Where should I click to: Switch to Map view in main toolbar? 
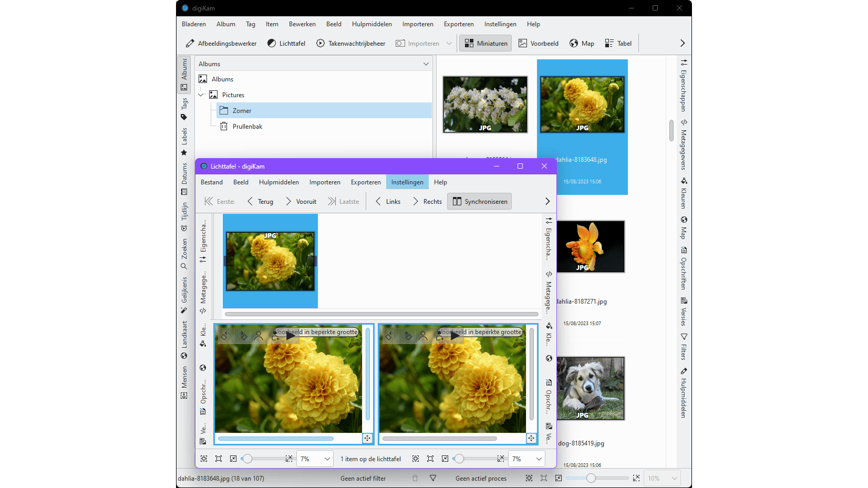582,44
